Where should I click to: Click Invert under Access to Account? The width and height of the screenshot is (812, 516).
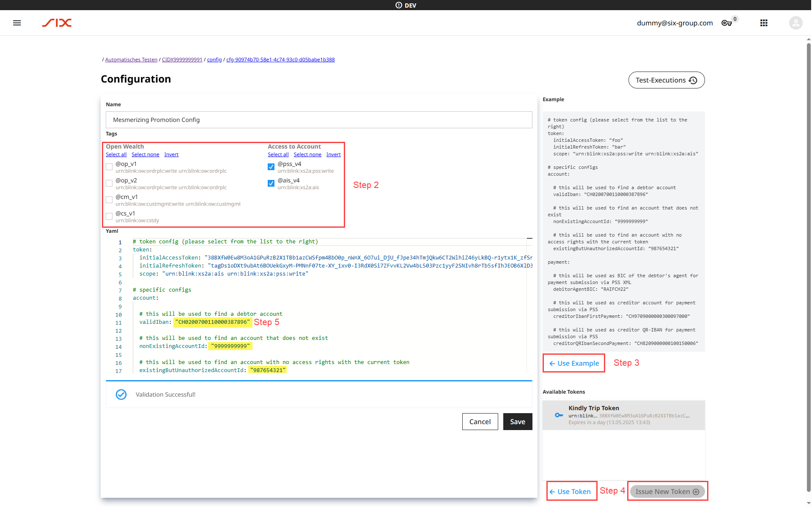pos(333,155)
